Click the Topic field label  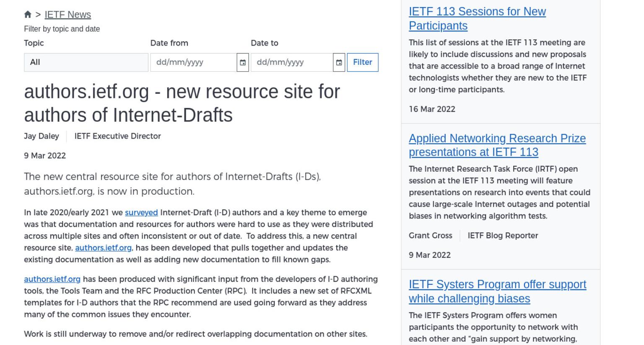coord(34,43)
